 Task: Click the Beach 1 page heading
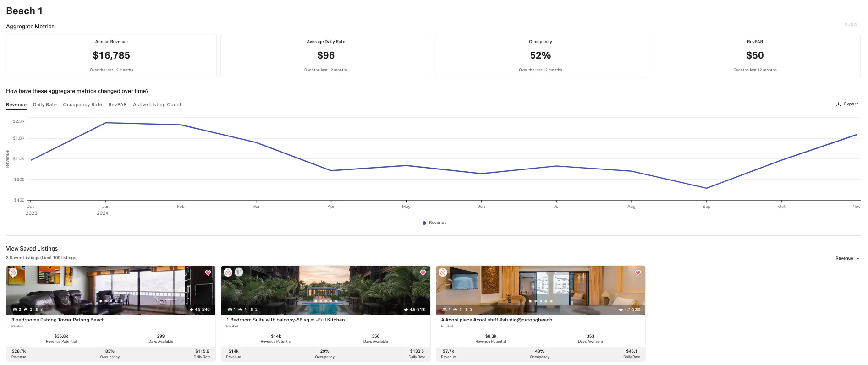pos(24,11)
